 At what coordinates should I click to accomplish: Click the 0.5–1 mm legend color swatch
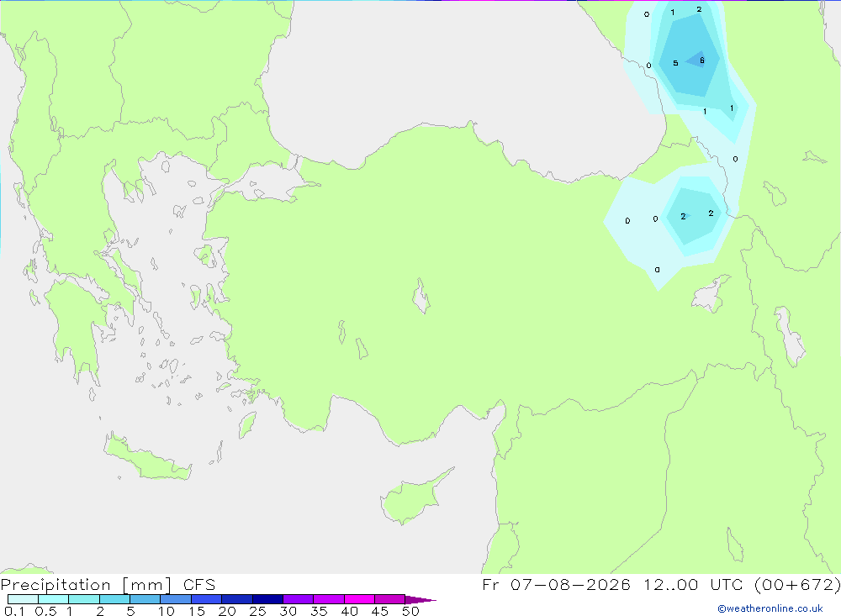[54, 599]
